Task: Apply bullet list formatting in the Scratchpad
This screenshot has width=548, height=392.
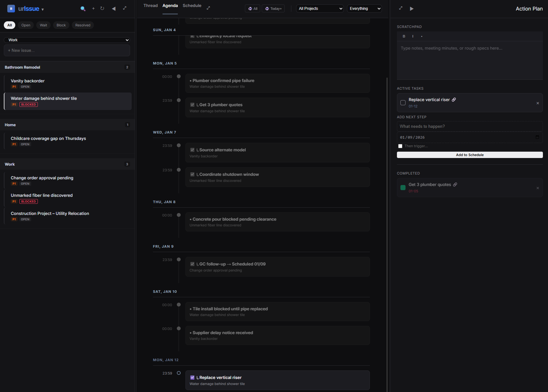Action: (x=421, y=36)
